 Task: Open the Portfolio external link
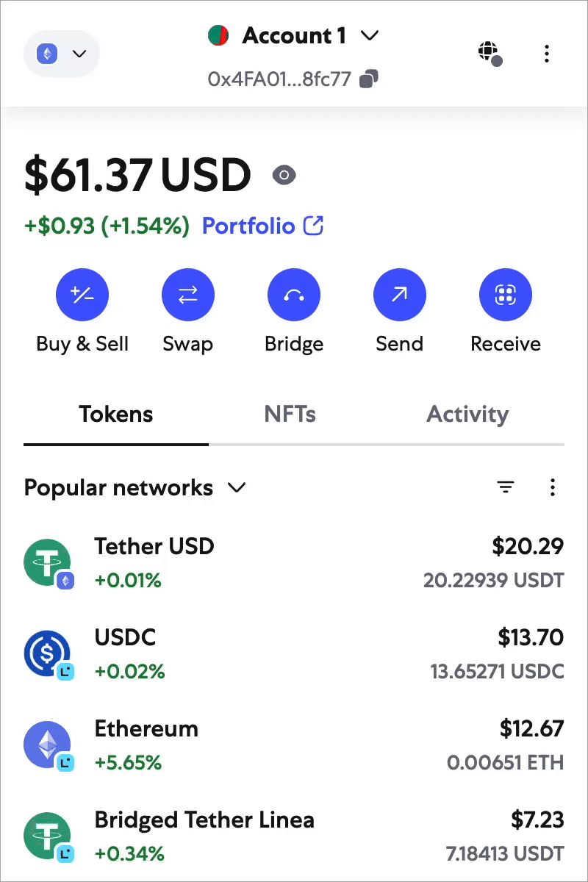(x=262, y=226)
